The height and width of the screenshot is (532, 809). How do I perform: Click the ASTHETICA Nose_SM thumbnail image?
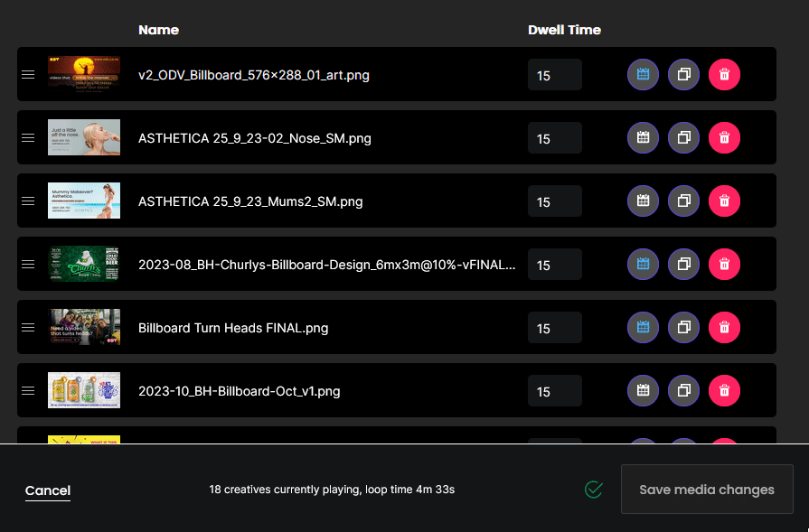pyautogui.click(x=84, y=137)
